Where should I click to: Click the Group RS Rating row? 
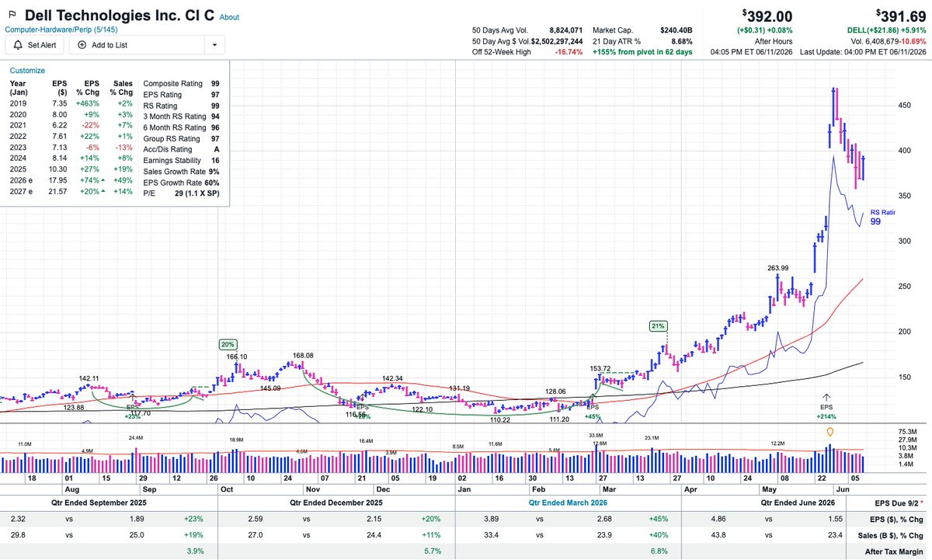pos(181,138)
